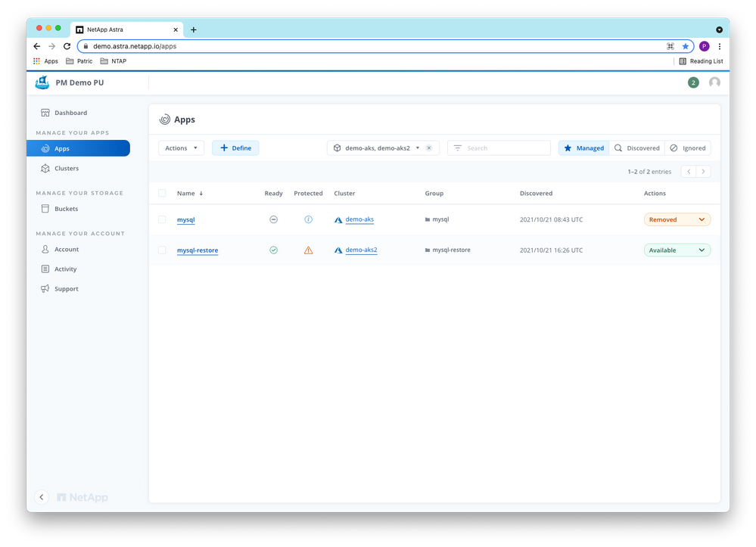The image size is (756, 547).
Task: Open the demo-aks cluster link
Action: pos(359,219)
